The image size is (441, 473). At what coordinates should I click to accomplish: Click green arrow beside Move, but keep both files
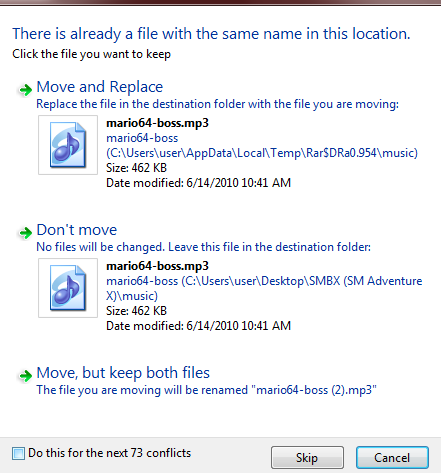click(x=25, y=376)
